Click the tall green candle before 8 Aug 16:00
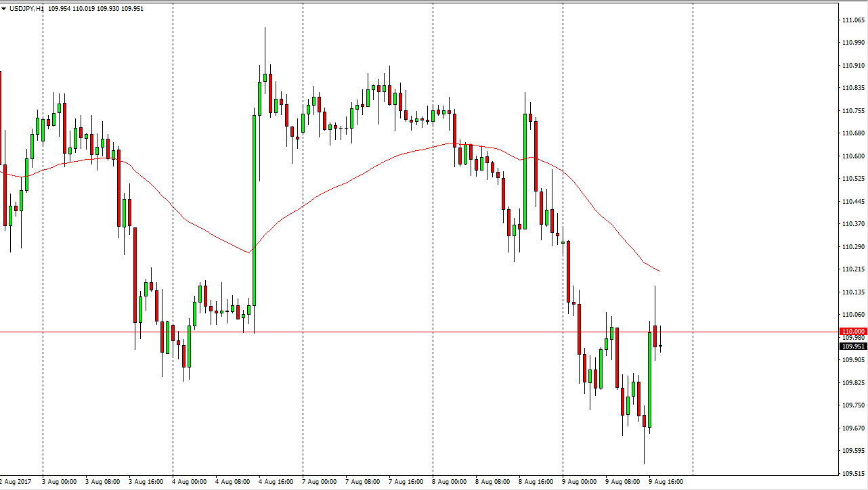The height and width of the screenshot is (490, 868). tap(525, 171)
